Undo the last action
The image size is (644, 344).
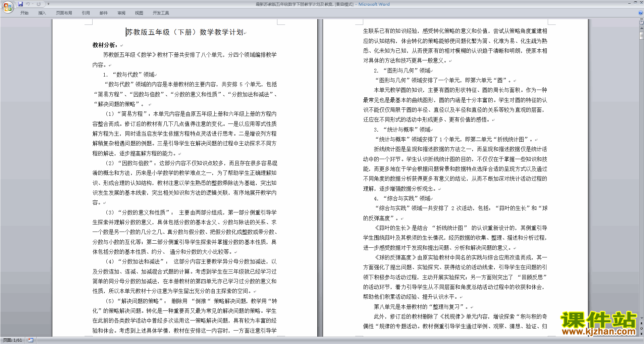[28, 4]
